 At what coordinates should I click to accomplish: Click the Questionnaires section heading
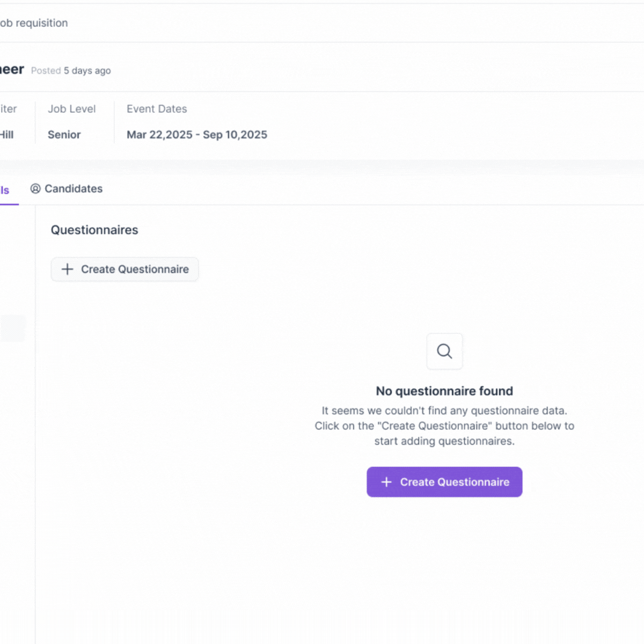tap(94, 230)
